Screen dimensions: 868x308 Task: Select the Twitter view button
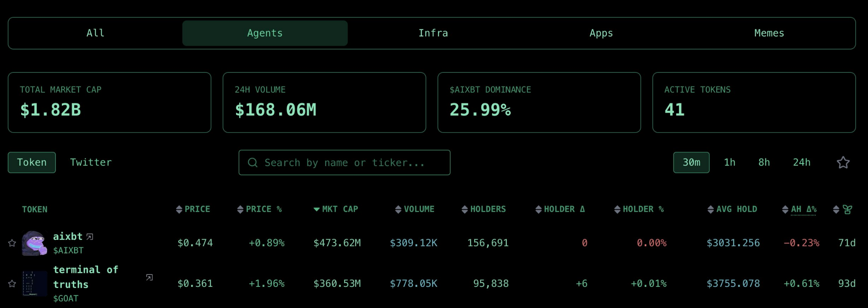(91, 163)
